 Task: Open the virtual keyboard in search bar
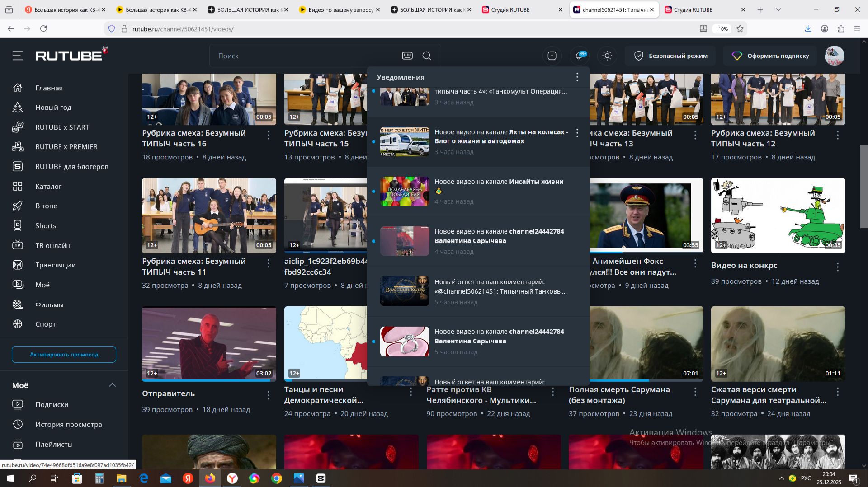[x=407, y=56]
